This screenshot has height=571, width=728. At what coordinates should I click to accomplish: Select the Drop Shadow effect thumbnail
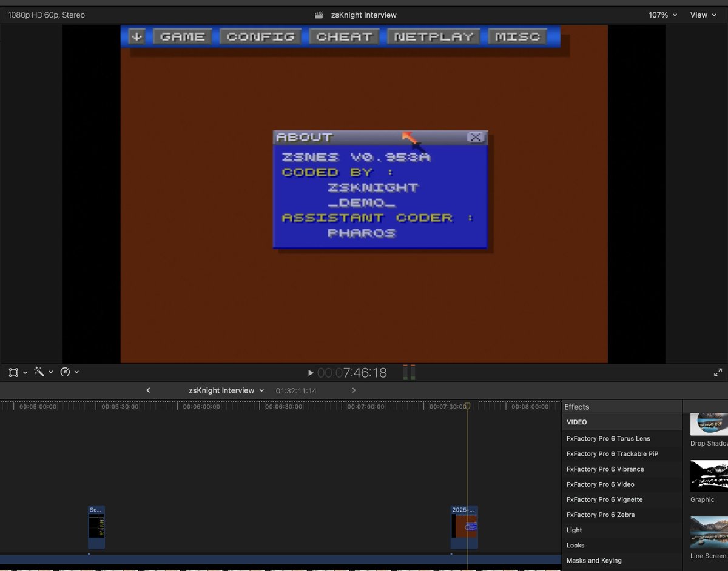click(709, 425)
